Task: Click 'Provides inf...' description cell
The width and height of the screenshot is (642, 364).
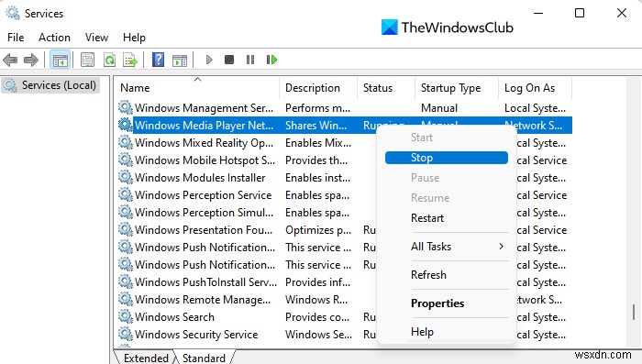Action: [x=317, y=281]
